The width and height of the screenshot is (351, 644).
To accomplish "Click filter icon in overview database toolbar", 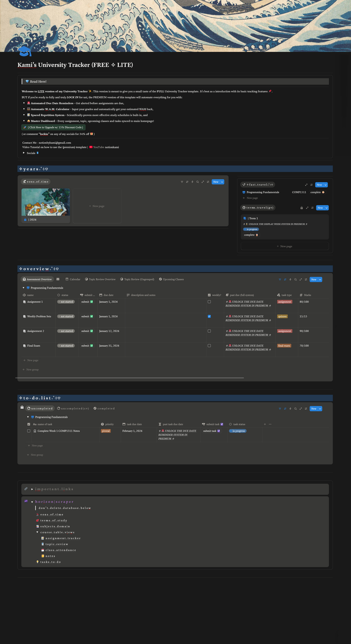I will click(x=280, y=279).
